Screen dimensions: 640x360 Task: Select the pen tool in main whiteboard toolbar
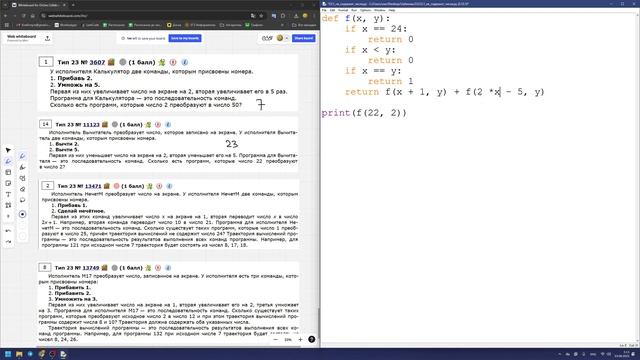(8, 161)
